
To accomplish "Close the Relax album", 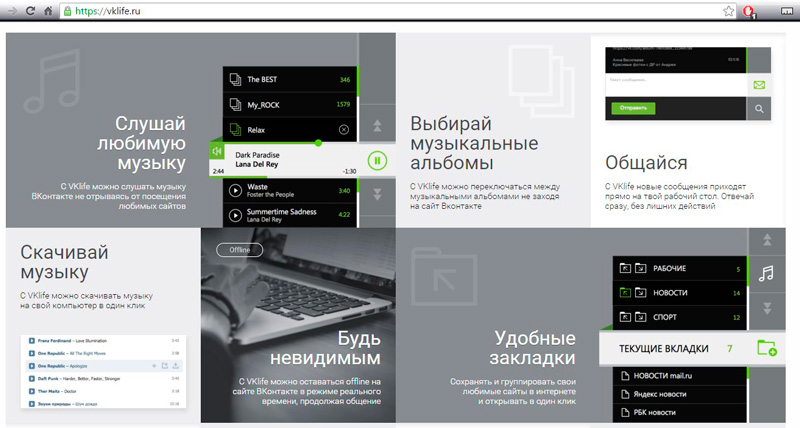I will (x=344, y=130).
